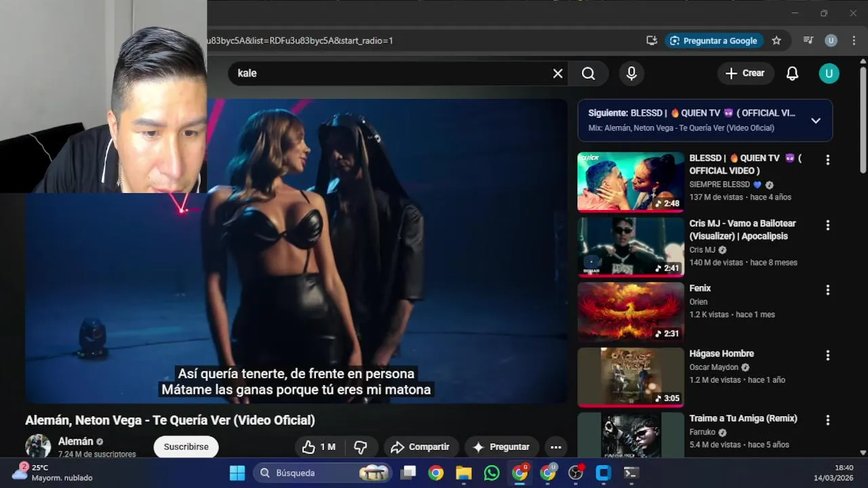This screenshot has width=868, height=488.
Task: Open YouTube notifications bell
Action: [x=792, y=73]
